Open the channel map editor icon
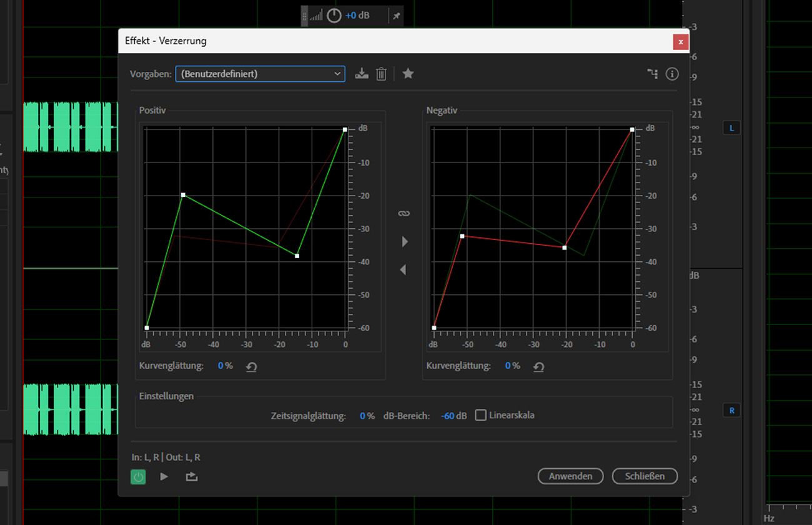This screenshot has height=525, width=812. point(653,74)
